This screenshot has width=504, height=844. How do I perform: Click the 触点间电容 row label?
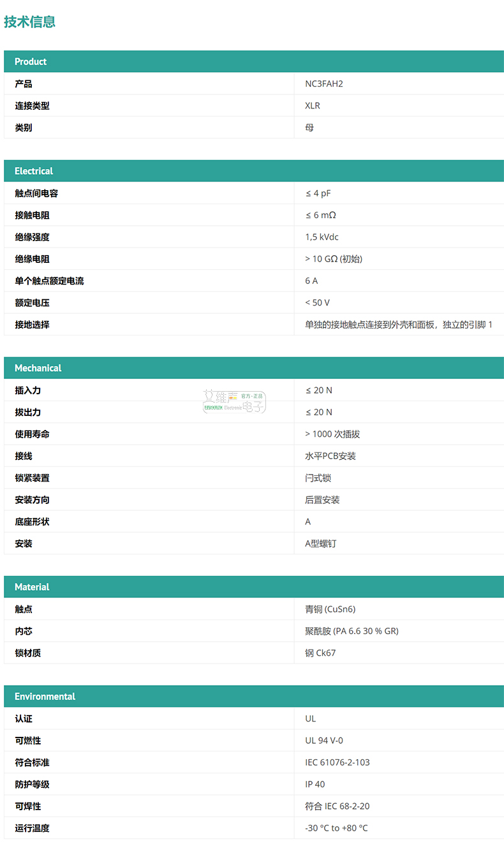[x=36, y=193]
